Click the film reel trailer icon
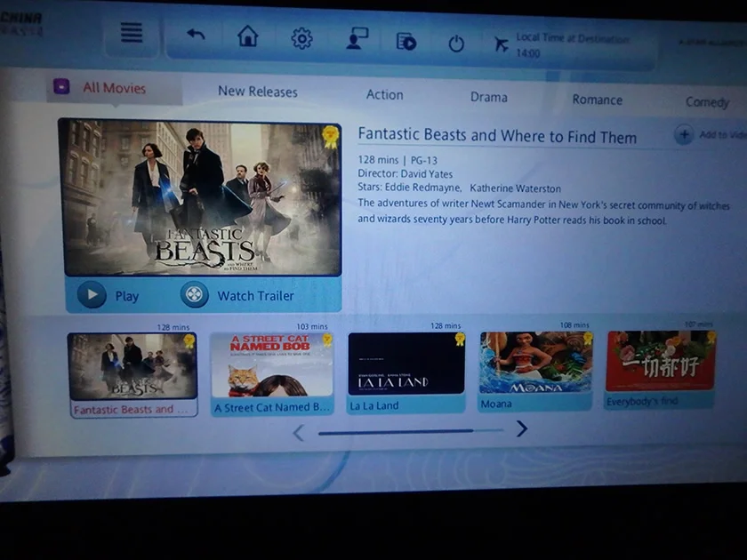The image size is (747, 560). tap(195, 295)
